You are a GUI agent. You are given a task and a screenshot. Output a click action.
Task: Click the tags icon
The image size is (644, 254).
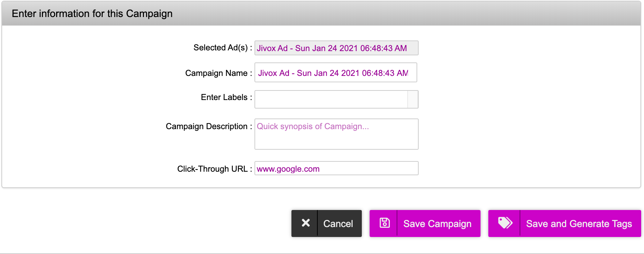click(x=505, y=223)
